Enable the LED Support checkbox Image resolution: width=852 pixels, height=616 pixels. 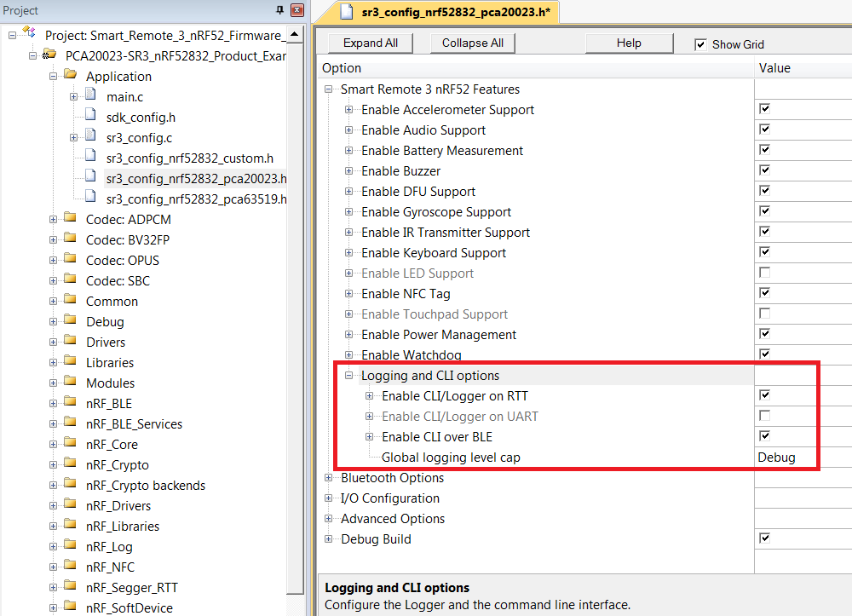click(x=764, y=272)
